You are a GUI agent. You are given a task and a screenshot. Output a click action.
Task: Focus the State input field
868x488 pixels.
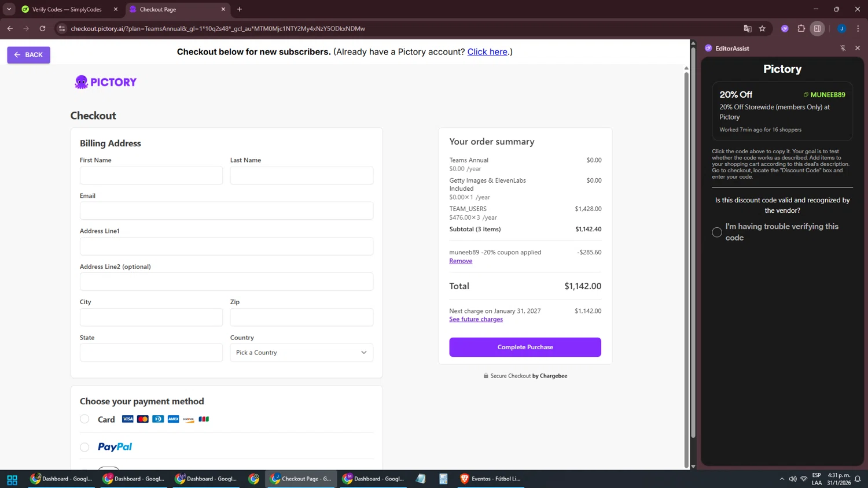point(151,353)
